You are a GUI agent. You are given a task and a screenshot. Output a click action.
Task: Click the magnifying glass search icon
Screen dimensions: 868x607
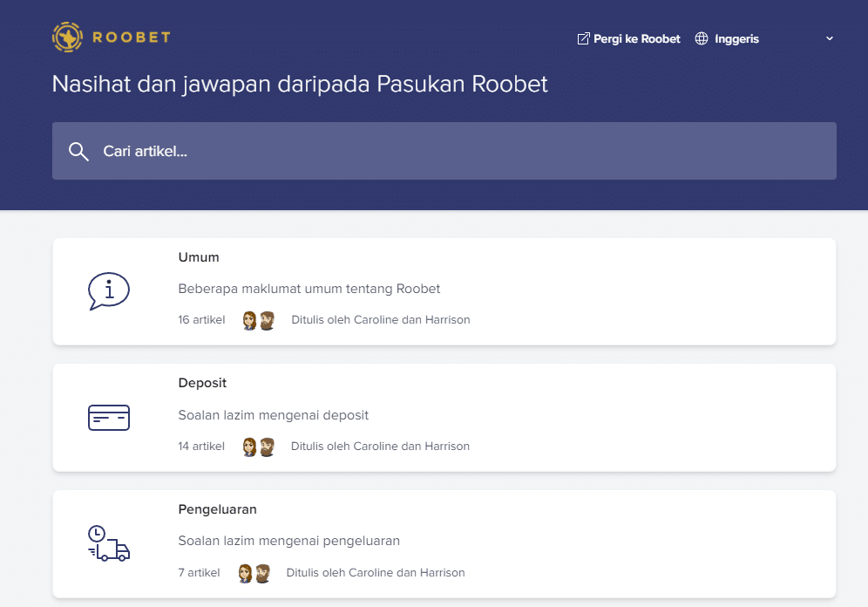click(x=78, y=151)
